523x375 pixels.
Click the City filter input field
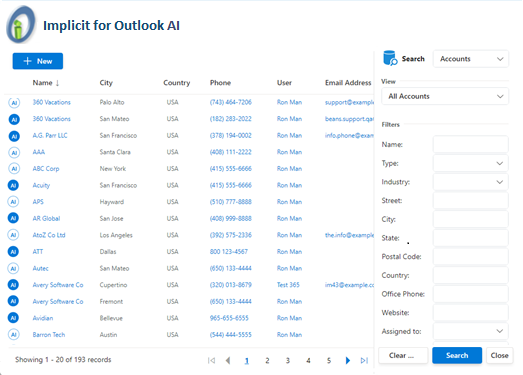coord(471,220)
